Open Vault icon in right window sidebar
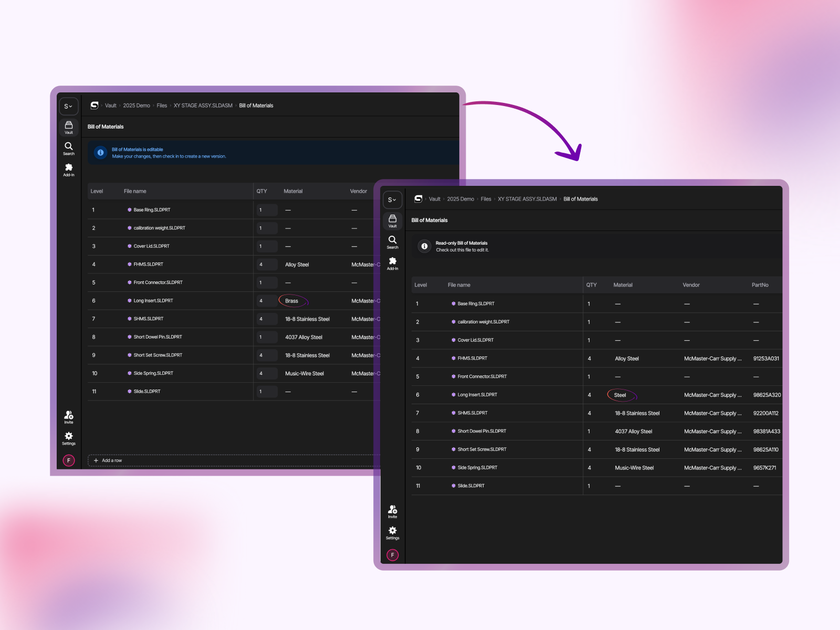The width and height of the screenshot is (840, 630). point(393,220)
